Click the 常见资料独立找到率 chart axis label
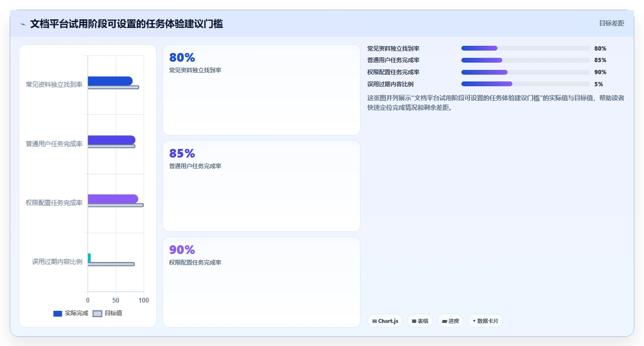 click(54, 84)
